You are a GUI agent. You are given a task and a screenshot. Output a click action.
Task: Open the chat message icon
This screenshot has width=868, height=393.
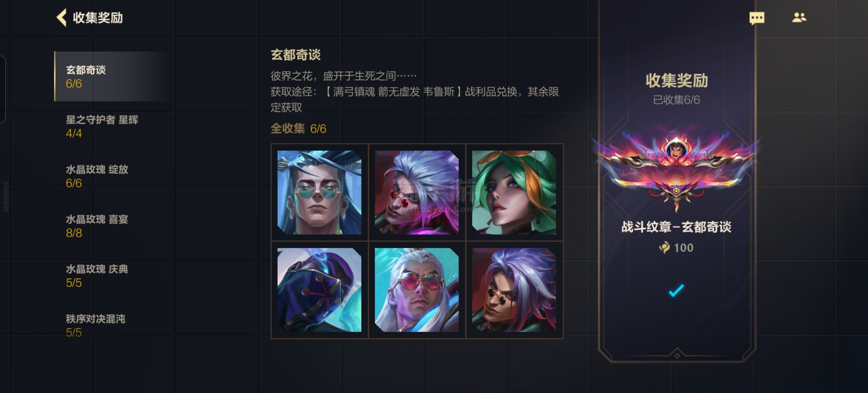click(x=756, y=18)
